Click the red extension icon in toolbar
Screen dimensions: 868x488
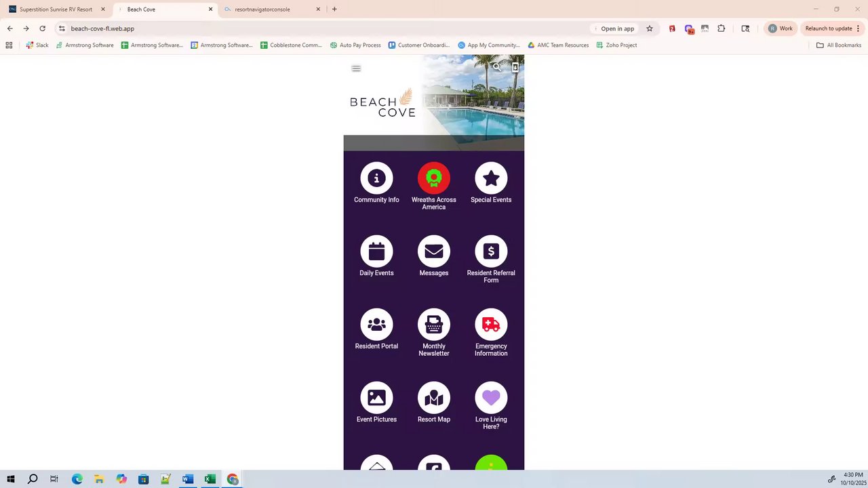point(672,28)
